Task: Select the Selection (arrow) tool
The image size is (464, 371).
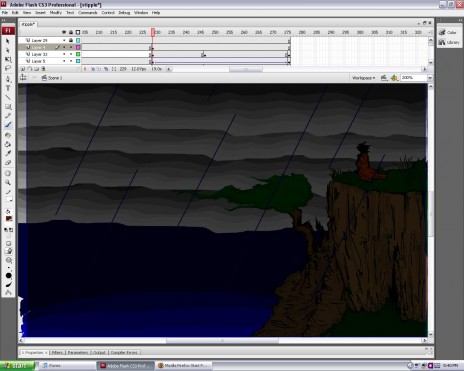Action: click(8, 41)
